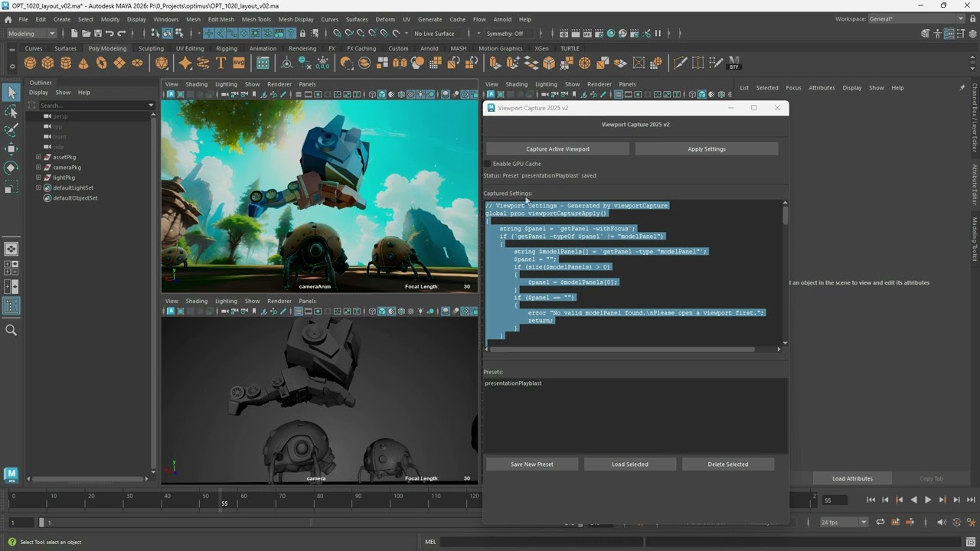Open top viewport Renderer menu
Viewport: 980px width, 551px height.
click(279, 84)
